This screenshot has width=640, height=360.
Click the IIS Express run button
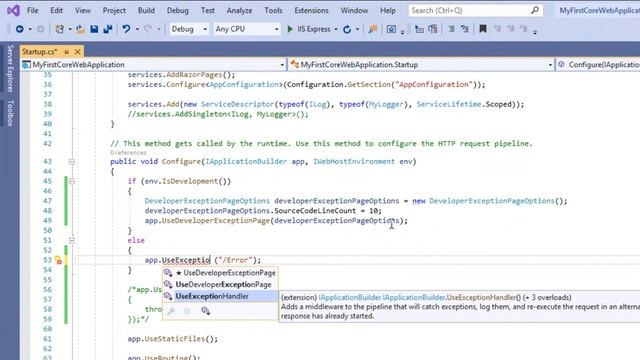point(309,29)
